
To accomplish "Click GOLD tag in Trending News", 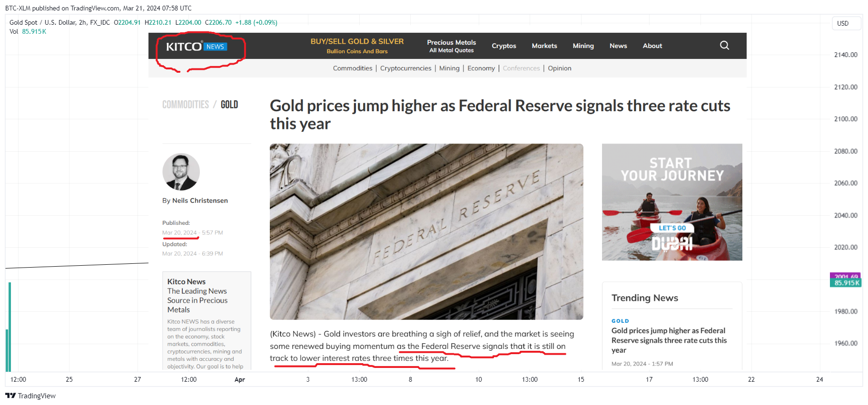I will [x=620, y=321].
